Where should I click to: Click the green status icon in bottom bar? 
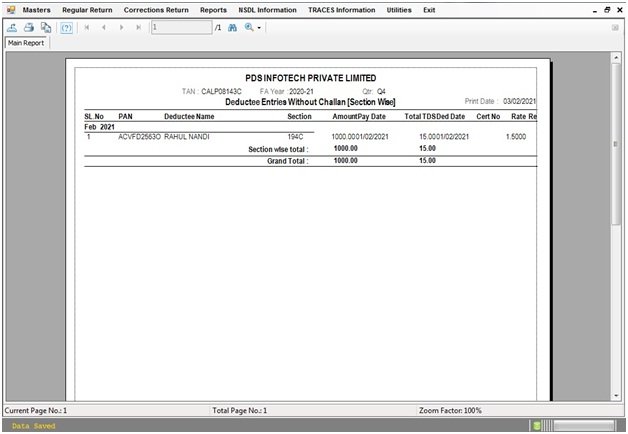[x=537, y=426]
